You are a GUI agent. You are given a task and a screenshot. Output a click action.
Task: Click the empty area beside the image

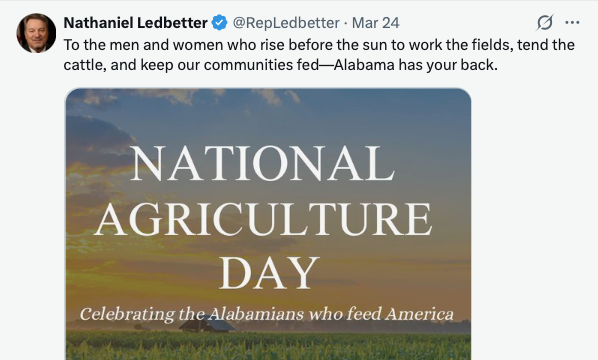534,224
